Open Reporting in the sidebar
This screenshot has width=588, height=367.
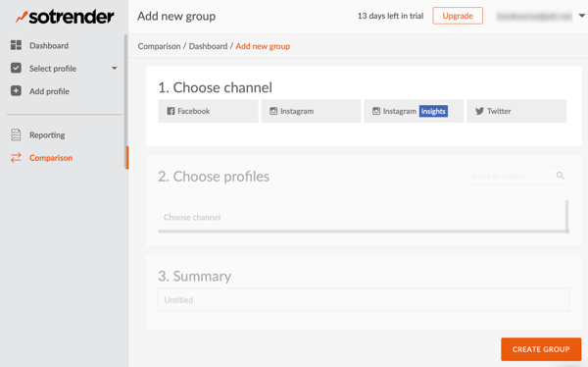click(x=47, y=134)
